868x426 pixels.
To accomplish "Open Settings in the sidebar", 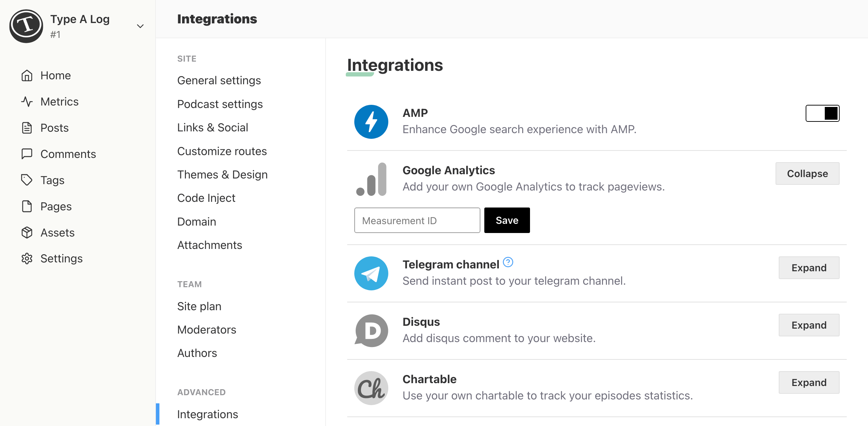I will [x=61, y=259].
